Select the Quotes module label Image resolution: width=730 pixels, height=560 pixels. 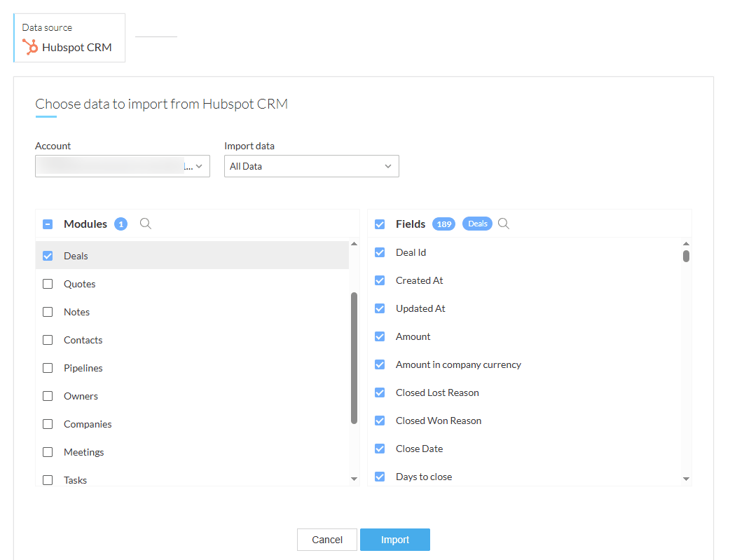click(x=80, y=284)
